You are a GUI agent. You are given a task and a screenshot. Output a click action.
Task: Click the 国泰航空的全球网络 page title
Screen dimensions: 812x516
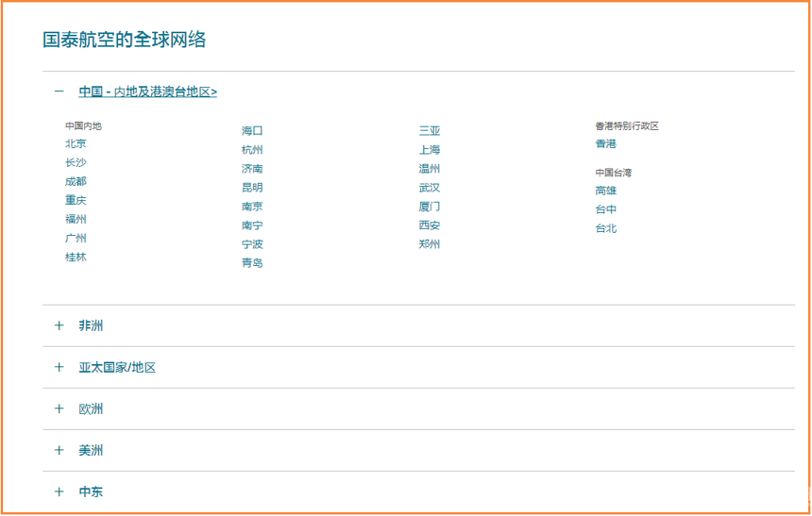click(x=125, y=40)
